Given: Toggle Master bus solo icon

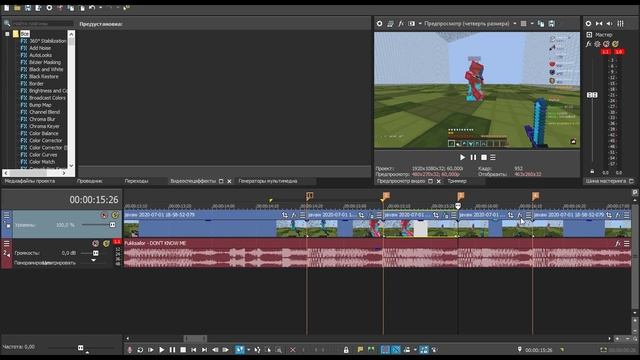Looking at the screenshot, I should (615, 44).
